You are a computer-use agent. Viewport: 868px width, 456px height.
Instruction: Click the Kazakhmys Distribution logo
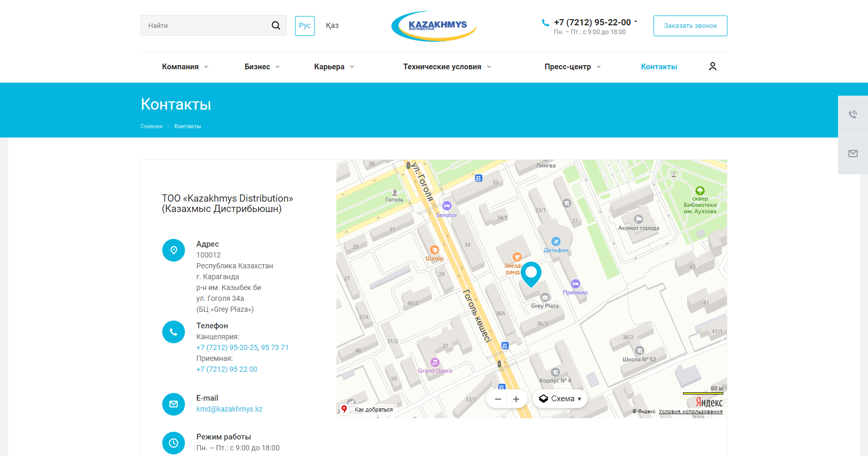[x=434, y=26]
